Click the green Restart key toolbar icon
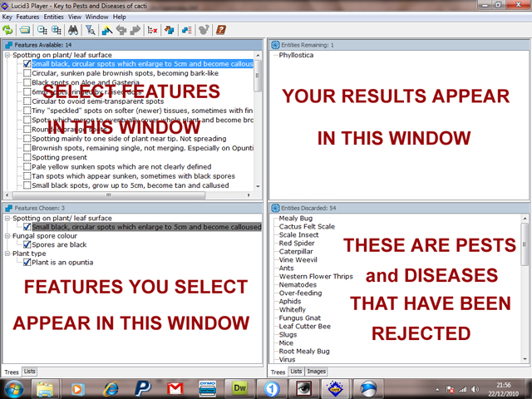The height and width of the screenshot is (399, 532). [8, 30]
